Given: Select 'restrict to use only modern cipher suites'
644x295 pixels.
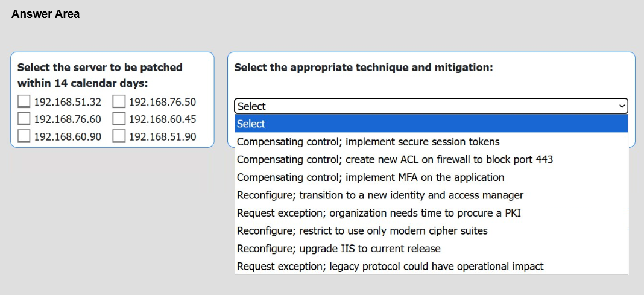Looking at the screenshot, I should click(431, 230).
